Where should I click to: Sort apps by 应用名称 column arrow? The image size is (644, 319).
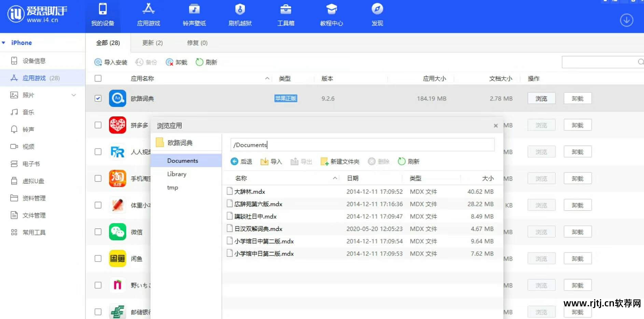(267, 79)
